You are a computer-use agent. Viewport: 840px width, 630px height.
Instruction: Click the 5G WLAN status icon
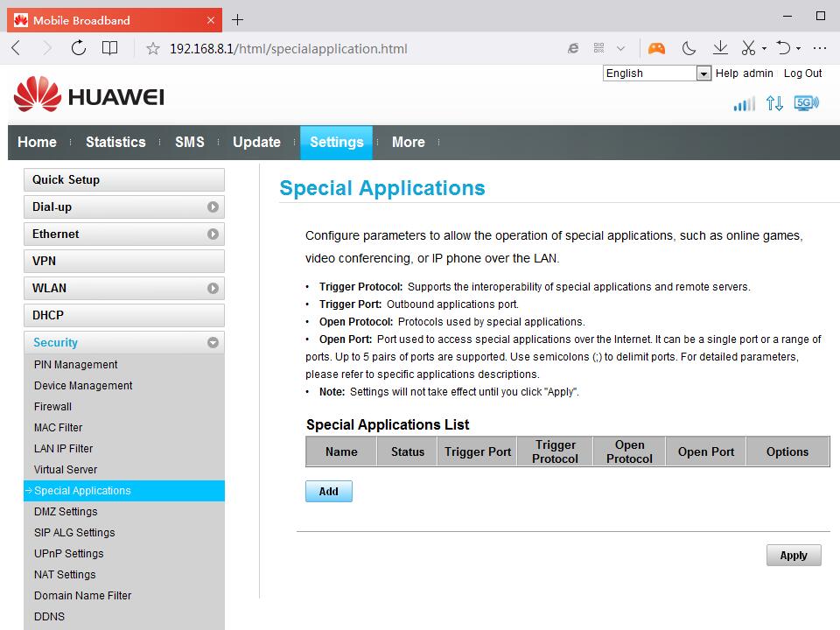click(x=806, y=103)
